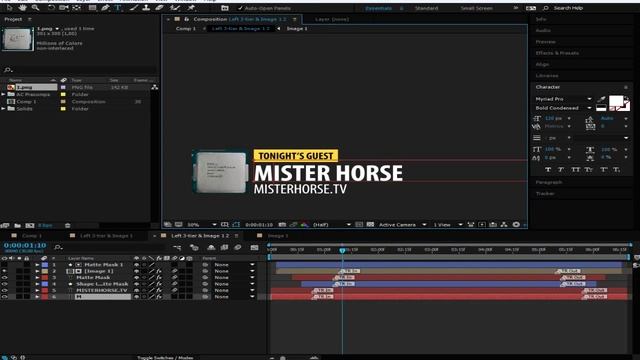This screenshot has width=640, height=360.
Task: Select the Rotation tool
Action: pyautogui.click(x=51, y=8)
